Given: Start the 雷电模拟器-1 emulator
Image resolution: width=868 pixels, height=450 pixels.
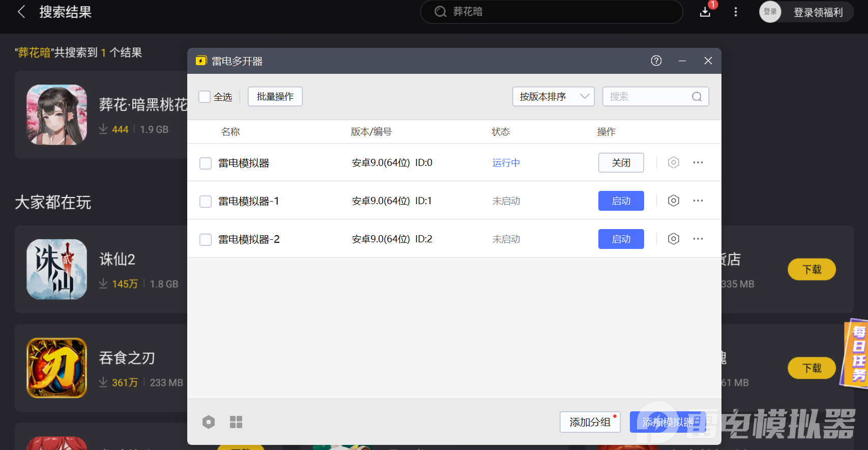Looking at the screenshot, I should pos(621,201).
